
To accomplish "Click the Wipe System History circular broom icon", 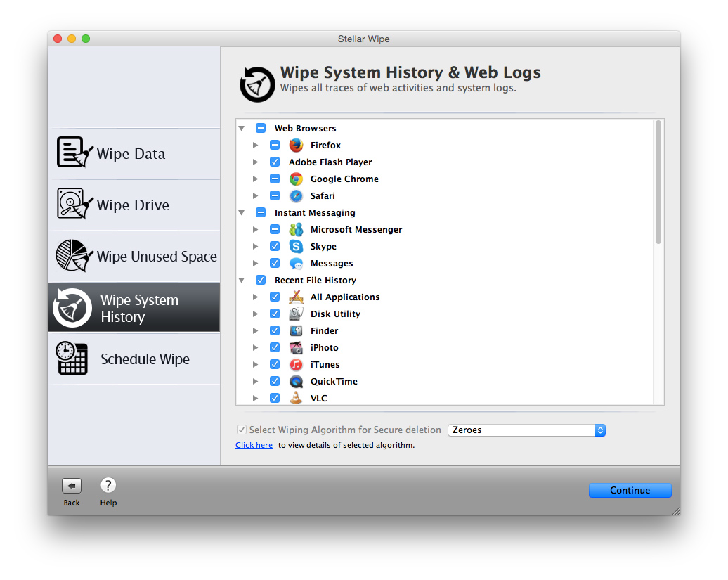I will (x=72, y=307).
